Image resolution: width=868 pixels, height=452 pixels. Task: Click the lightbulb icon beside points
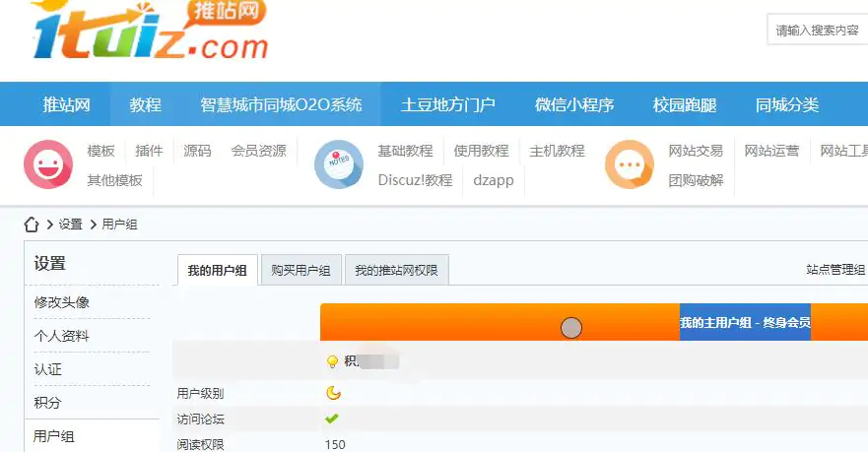click(x=332, y=361)
